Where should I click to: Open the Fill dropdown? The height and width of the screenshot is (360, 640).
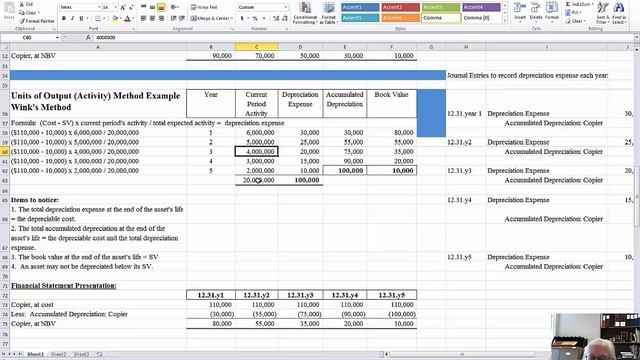(574, 13)
